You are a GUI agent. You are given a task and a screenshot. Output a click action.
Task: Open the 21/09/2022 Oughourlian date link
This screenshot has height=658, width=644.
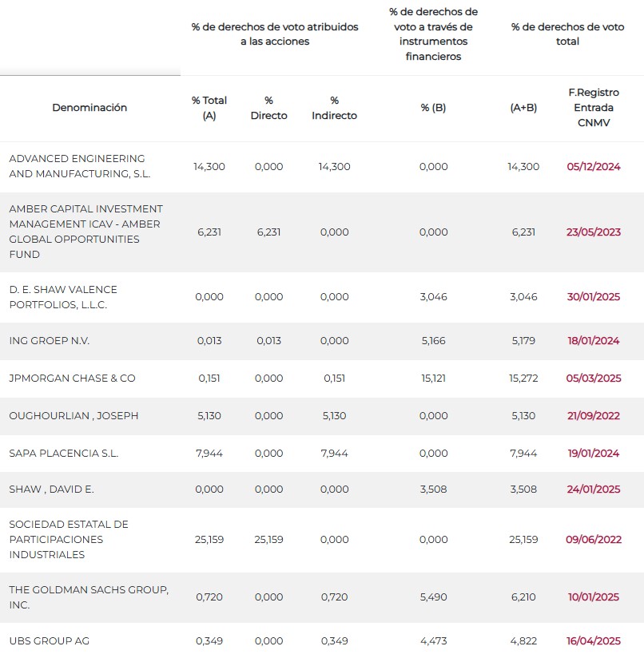click(593, 416)
